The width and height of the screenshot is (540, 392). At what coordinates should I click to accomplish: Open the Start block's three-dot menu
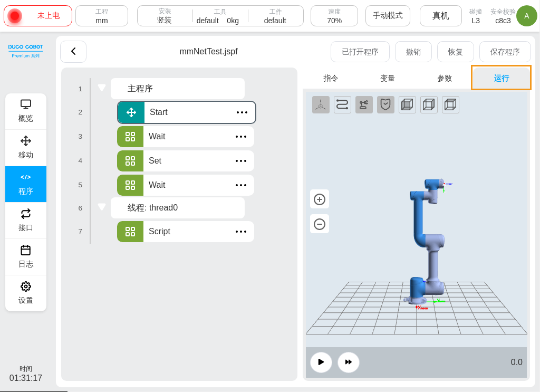pyautogui.click(x=242, y=112)
